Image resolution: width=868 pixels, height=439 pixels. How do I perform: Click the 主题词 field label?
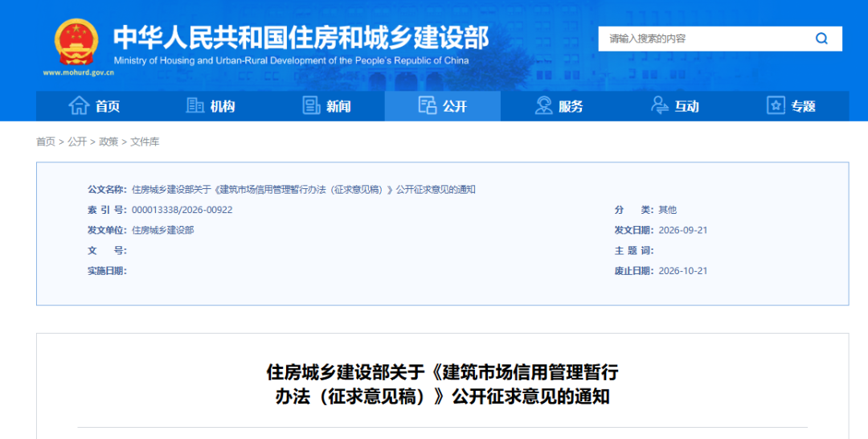[634, 250]
